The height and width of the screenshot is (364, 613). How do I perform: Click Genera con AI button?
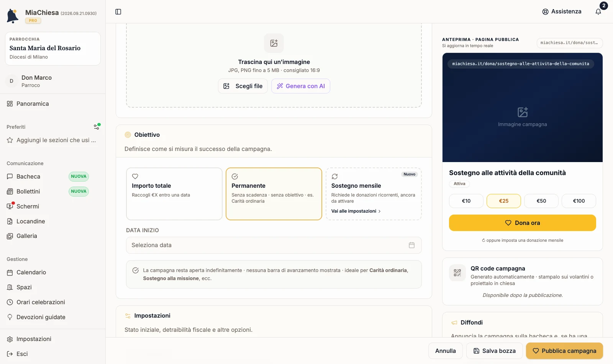(301, 86)
